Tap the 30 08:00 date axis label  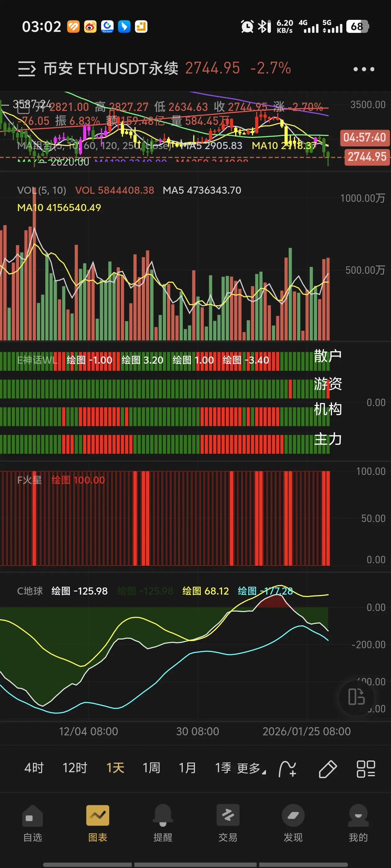tap(198, 732)
